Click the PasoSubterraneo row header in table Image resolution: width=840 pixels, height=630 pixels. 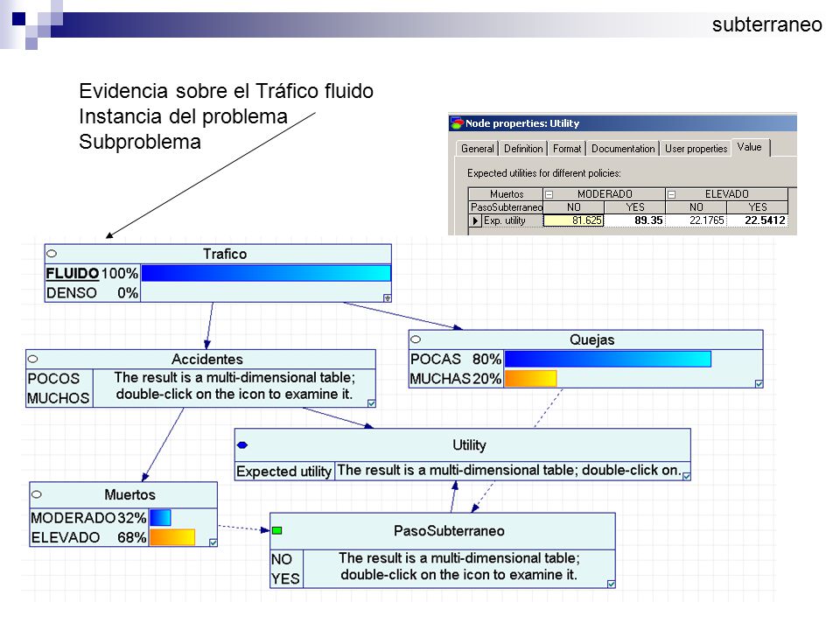[x=507, y=207]
